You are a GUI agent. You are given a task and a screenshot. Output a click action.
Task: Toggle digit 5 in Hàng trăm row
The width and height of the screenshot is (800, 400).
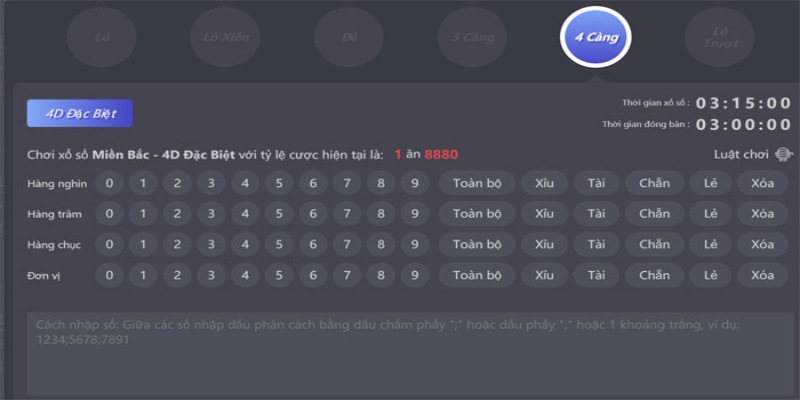pos(279,213)
